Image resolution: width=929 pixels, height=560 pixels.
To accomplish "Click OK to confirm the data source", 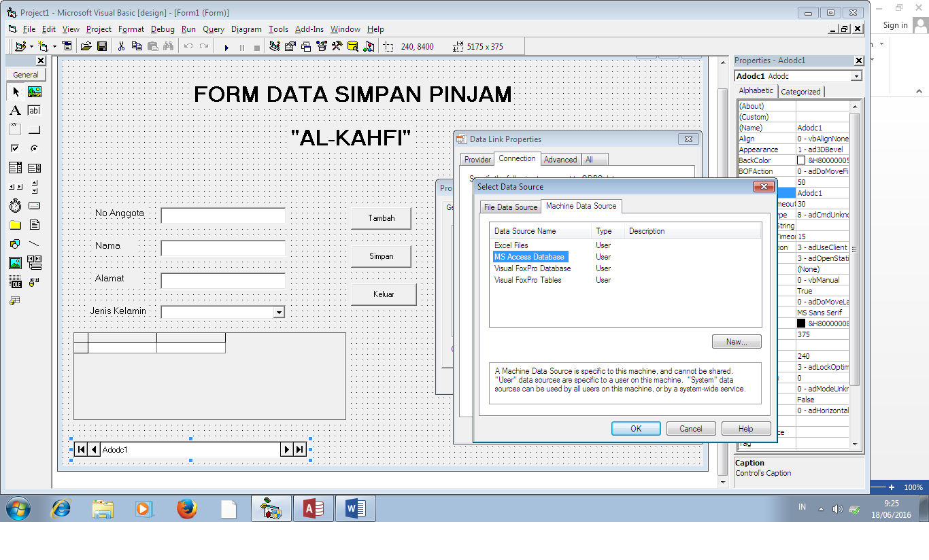I will (635, 428).
